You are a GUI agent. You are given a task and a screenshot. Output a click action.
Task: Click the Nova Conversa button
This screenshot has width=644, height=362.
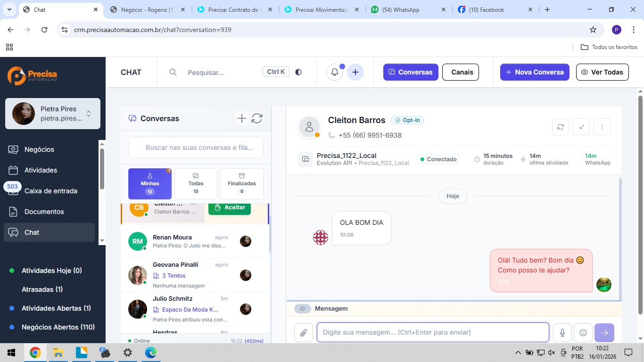coord(535,72)
